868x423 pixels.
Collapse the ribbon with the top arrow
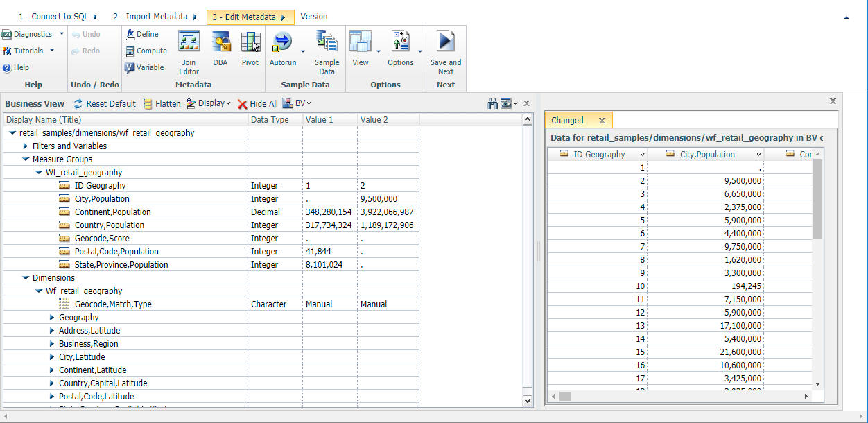tap(846, 18)
